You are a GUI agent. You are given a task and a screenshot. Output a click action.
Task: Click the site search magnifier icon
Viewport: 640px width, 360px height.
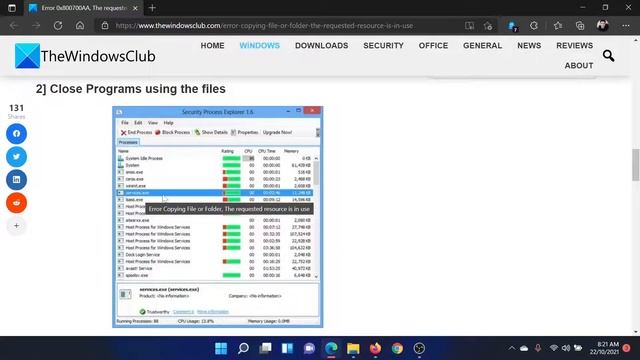[x=608, y=56]
